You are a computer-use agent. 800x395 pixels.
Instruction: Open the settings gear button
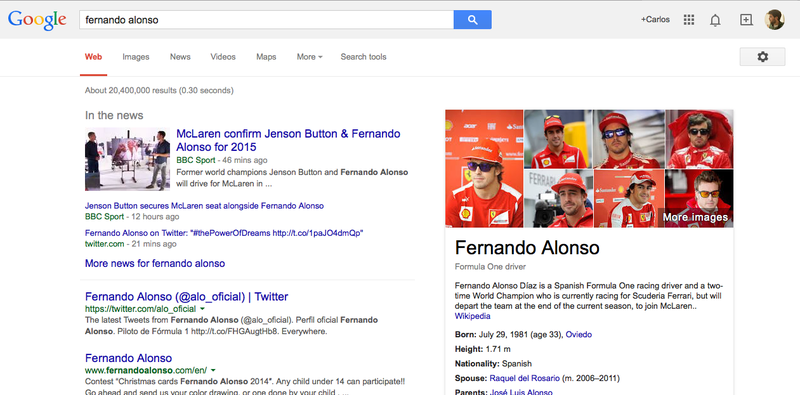pyautogui.click(x=762, y=57)
